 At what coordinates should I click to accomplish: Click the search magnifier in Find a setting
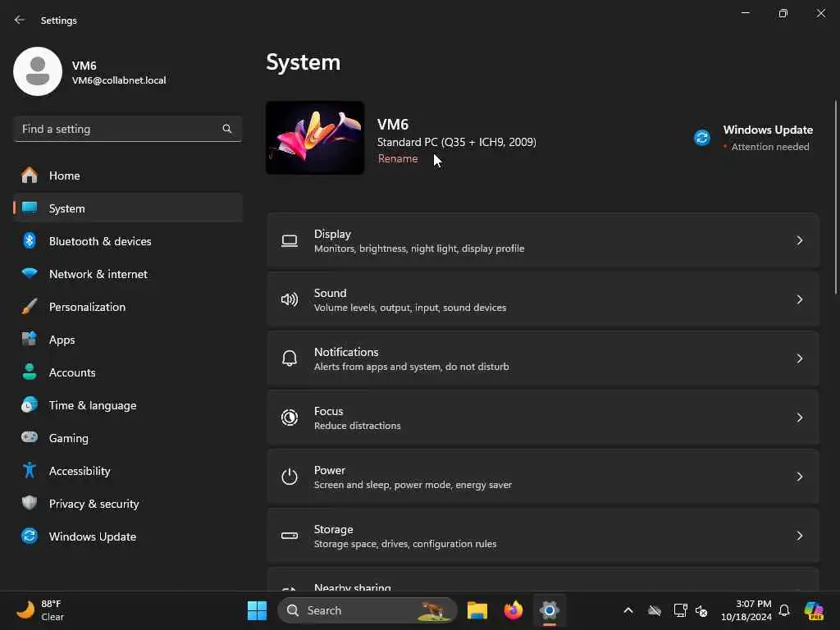tap(226, 129)
